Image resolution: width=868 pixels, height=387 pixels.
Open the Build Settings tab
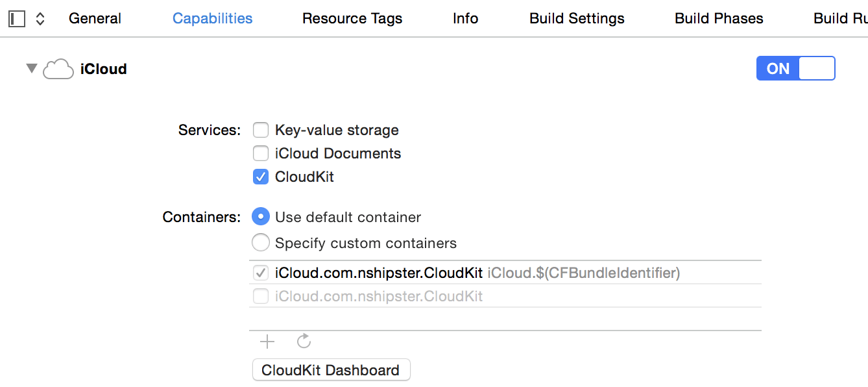coord(576,18)
